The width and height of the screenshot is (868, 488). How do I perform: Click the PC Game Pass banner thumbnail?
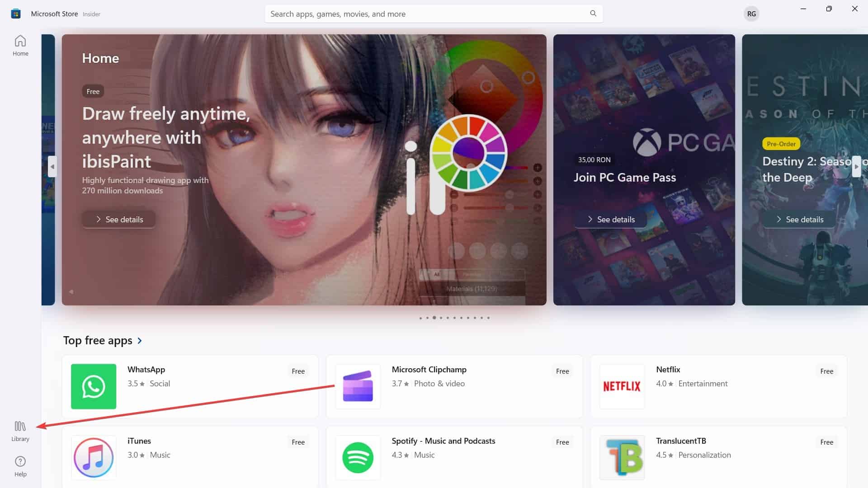(643, 169)
